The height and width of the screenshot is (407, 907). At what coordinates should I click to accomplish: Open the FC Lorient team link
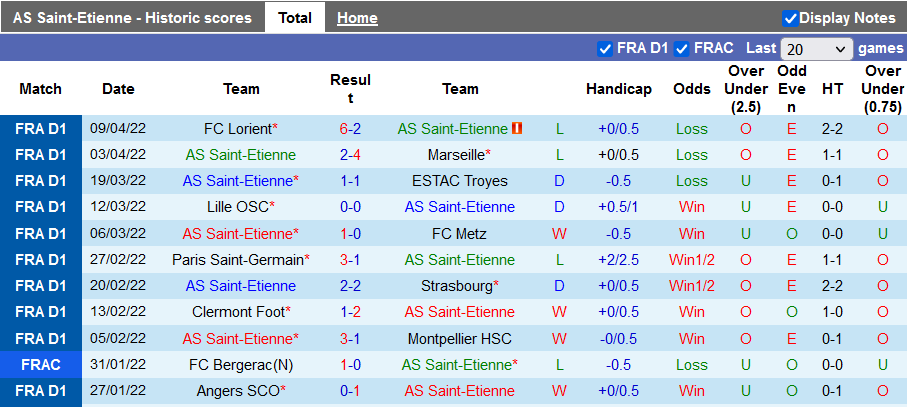click(237, 129)
